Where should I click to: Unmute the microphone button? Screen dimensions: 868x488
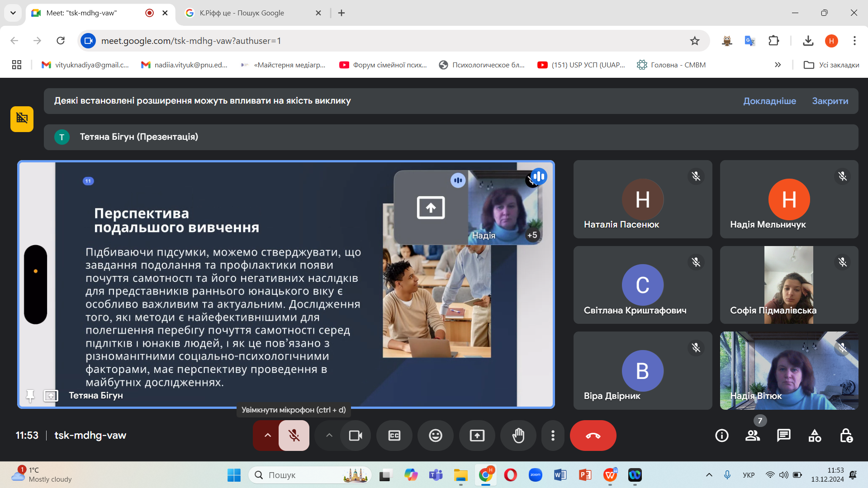pos(294,436)
